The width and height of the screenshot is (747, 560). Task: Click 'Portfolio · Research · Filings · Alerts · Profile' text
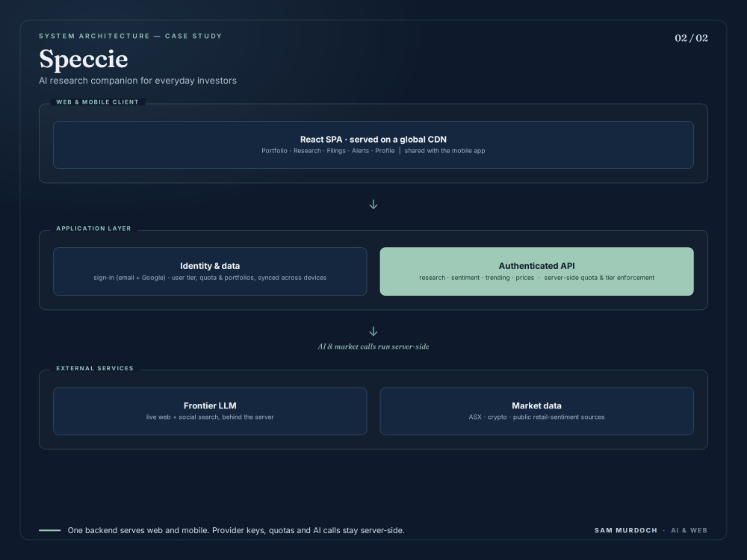[328, 151]
